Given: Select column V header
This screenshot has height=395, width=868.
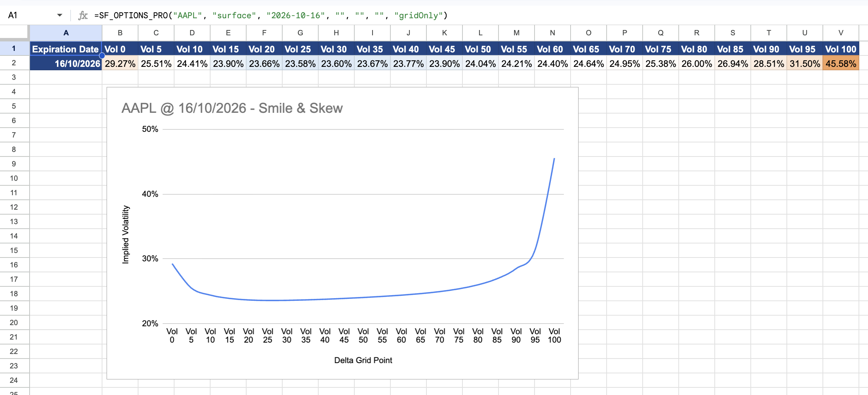Looking at the screenshot, I should pyautogui.click(x=841, y=33).
